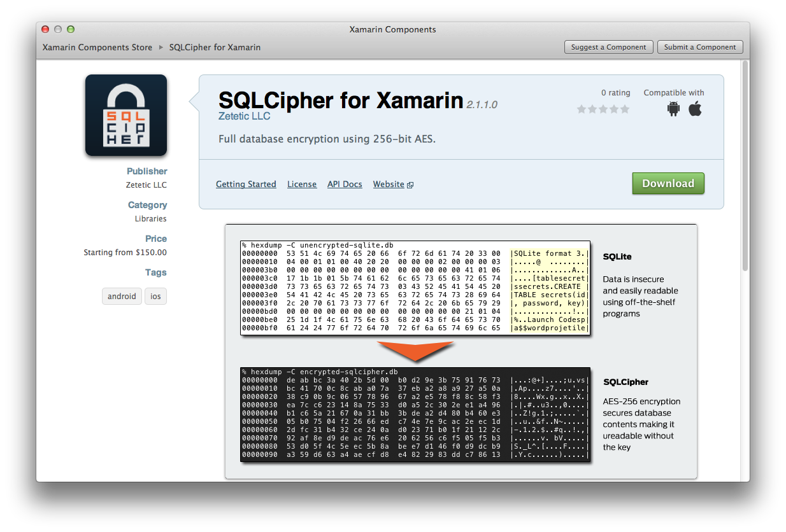Open the API Docs link
The height and width of the screenshot is (532, 786).
tap(345, 185)
